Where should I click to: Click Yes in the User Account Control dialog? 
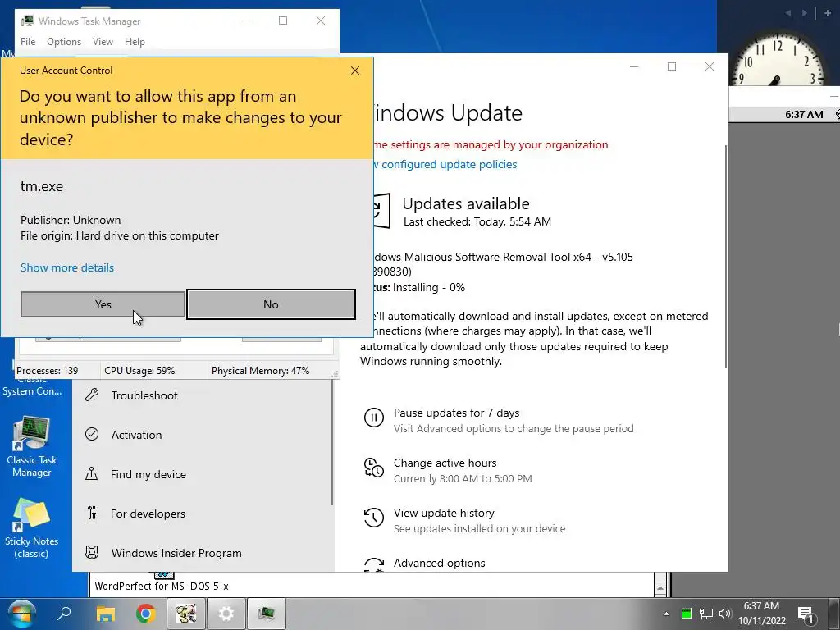[103, 304]
